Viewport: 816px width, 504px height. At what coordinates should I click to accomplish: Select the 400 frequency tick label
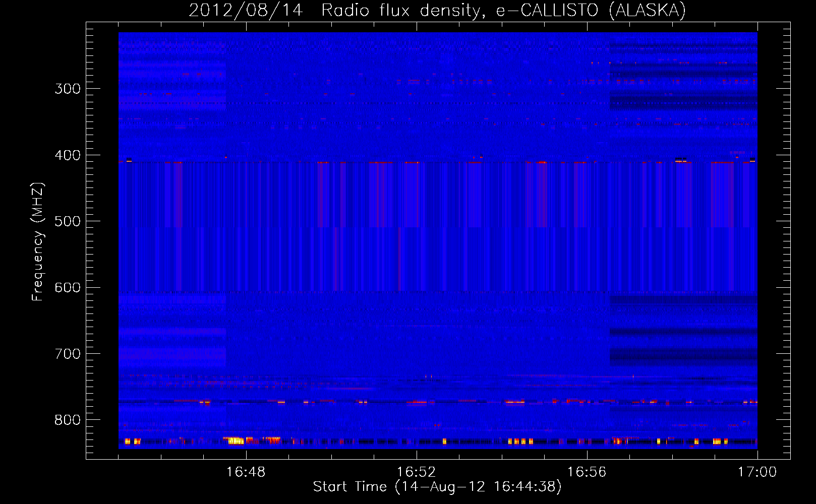click(x=68, y=155)
